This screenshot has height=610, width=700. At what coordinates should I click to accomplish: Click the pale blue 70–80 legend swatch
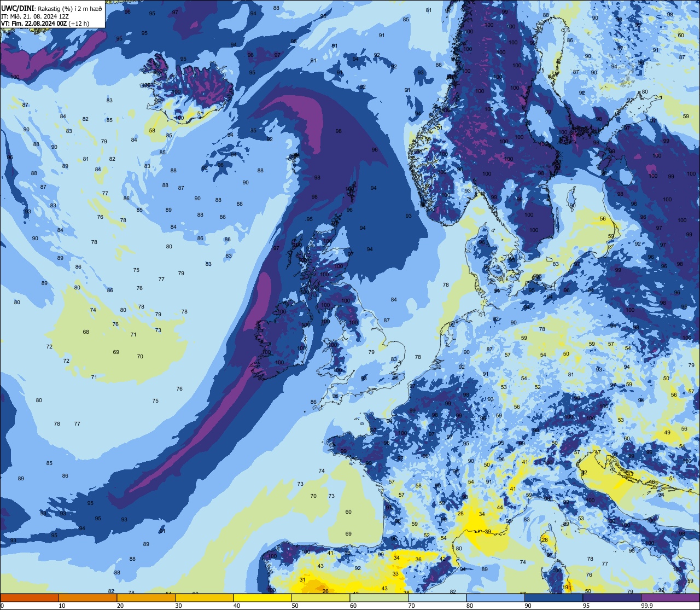pos(437,597)
